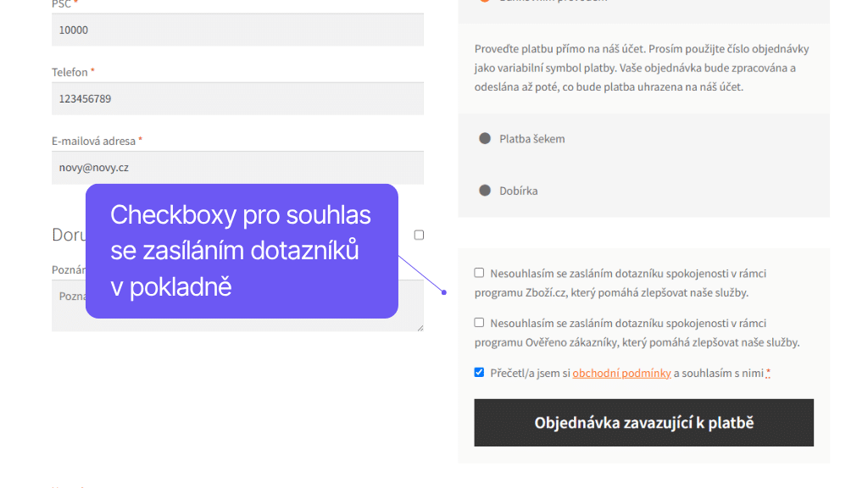868x488 pixels.
Task: Click the PSČ field containing "10000"
Action: pyautogui.click(x=237, y=30)
